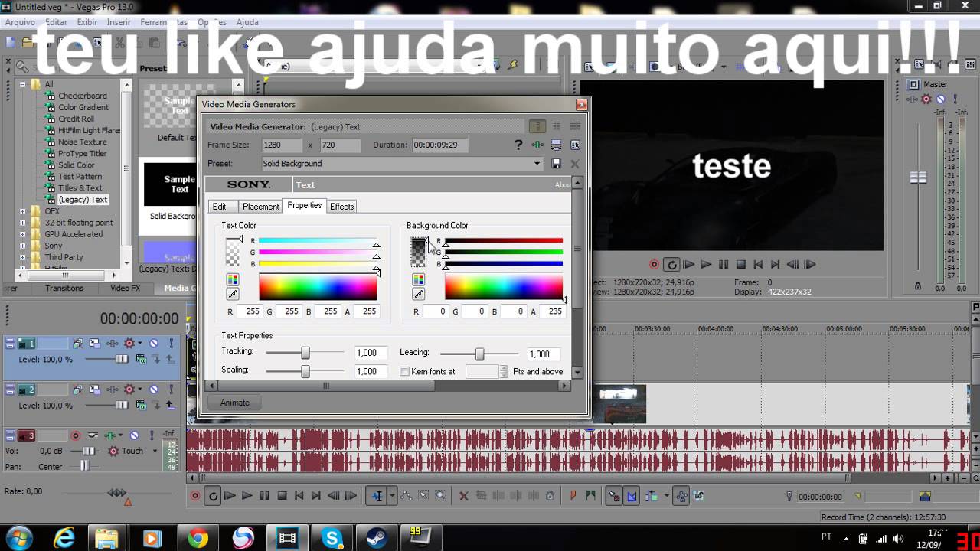Click the compositing mode icon on track 1
This screenshot has height=551, width=980.
tap(141, 359)
